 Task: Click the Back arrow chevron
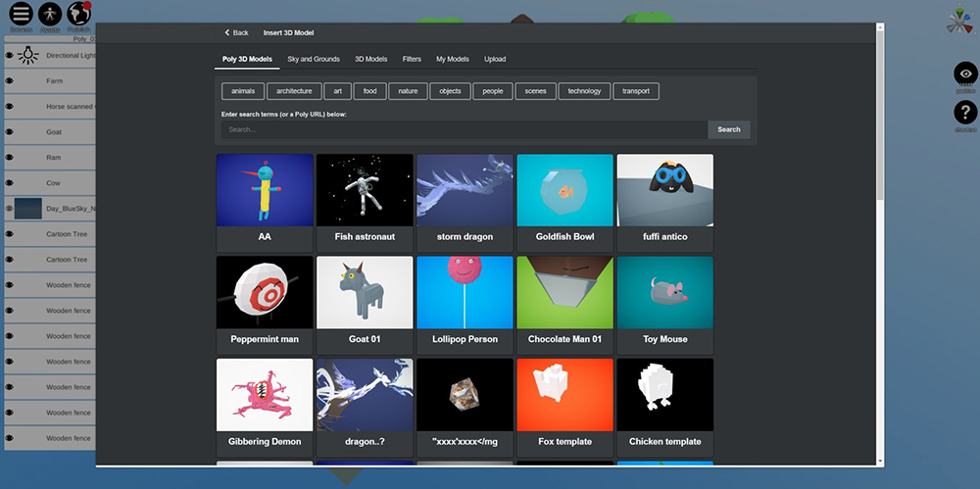pos(227,32)
